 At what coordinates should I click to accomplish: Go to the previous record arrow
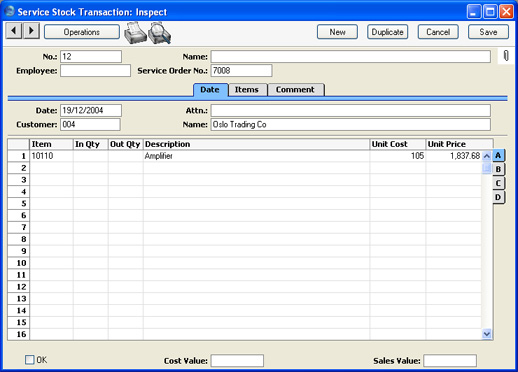(14, 31)
